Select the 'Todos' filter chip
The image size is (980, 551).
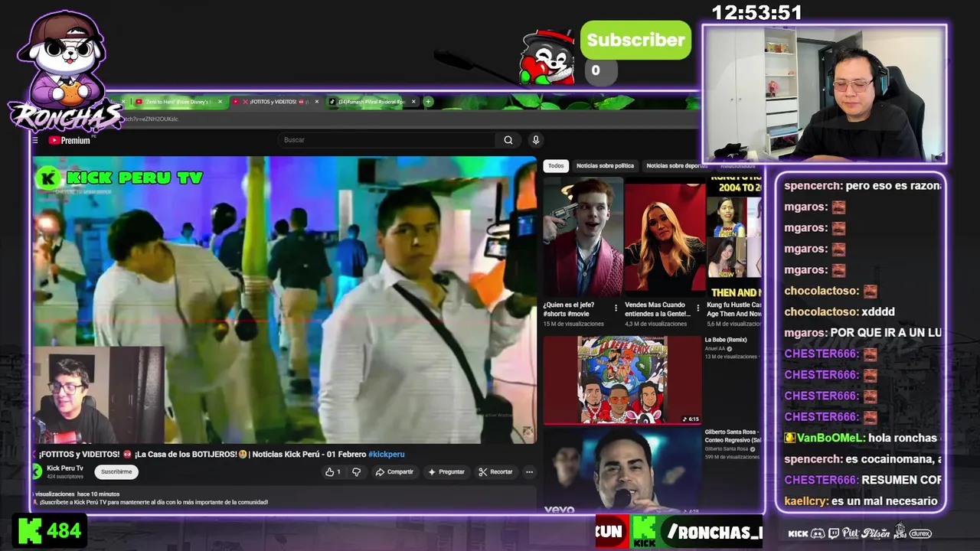click(x=556, y=165)
